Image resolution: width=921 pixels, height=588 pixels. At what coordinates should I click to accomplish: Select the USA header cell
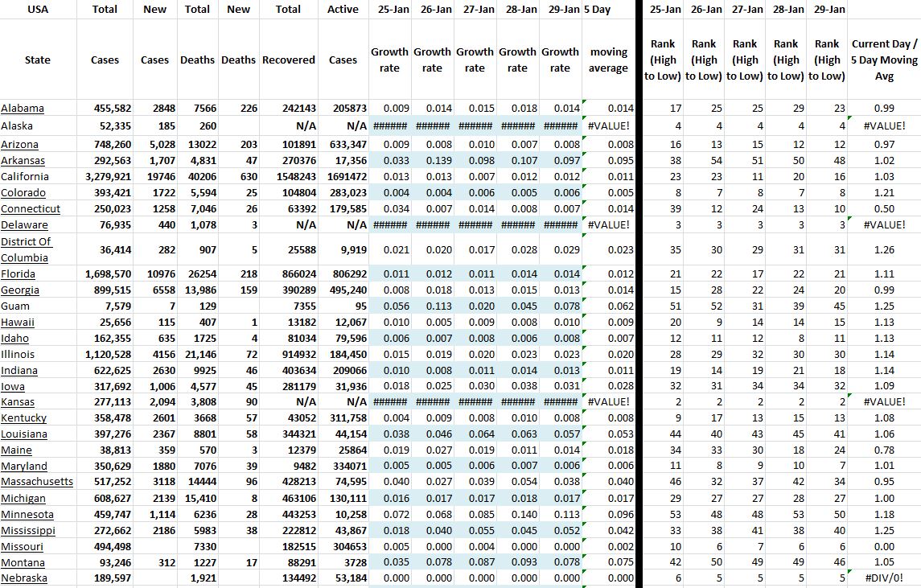38,10
